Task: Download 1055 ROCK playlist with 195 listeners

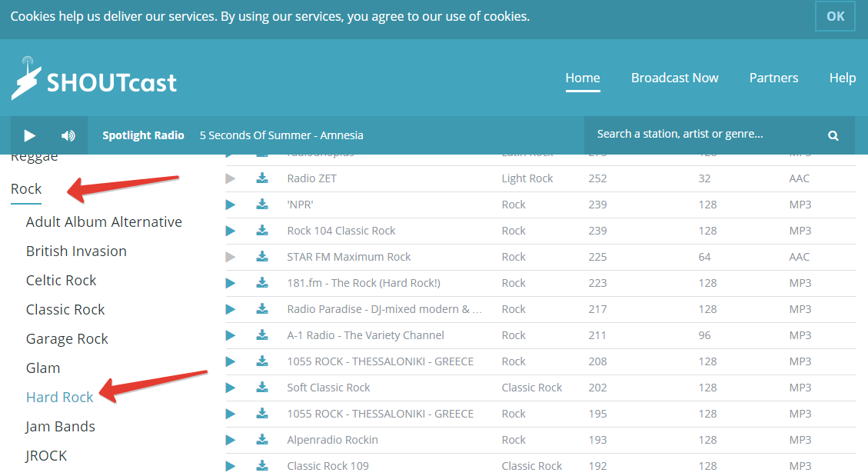Action: [x=262, y=414]
